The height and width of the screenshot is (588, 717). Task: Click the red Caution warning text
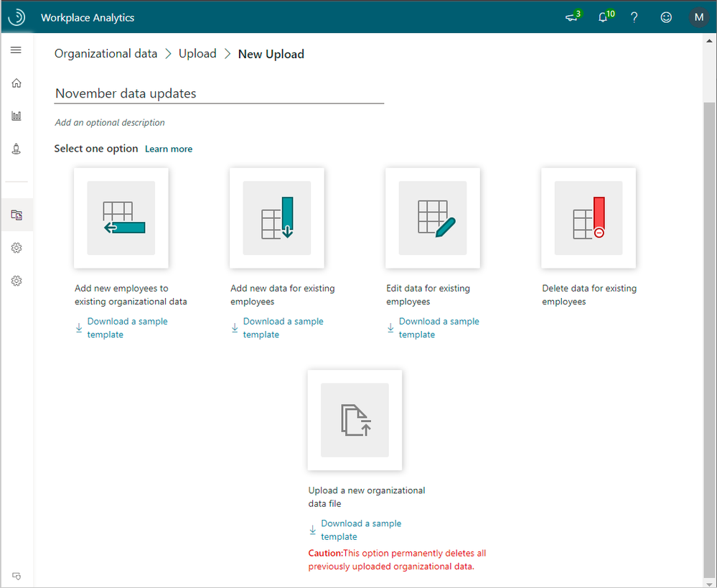click(397, 559)
